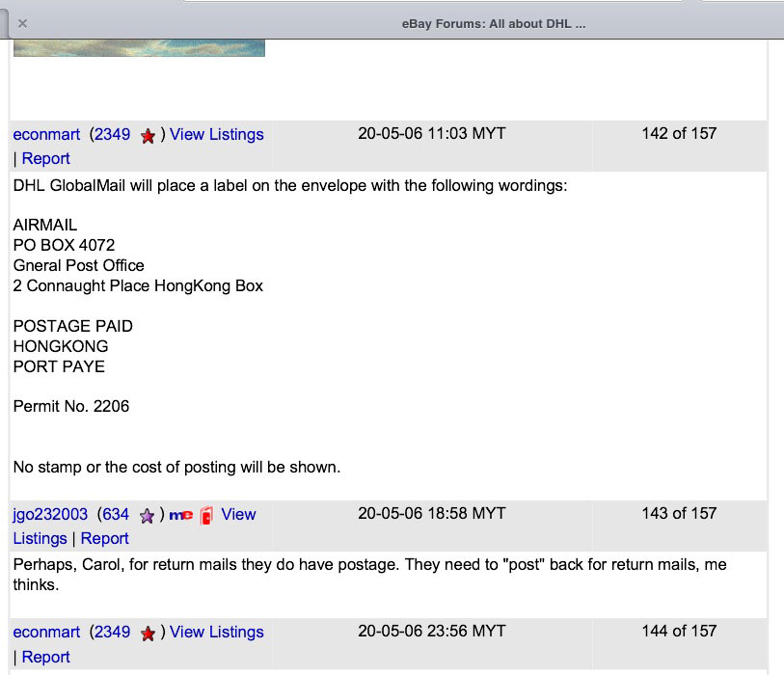Open econmart profile in post 144

(46, 632)
